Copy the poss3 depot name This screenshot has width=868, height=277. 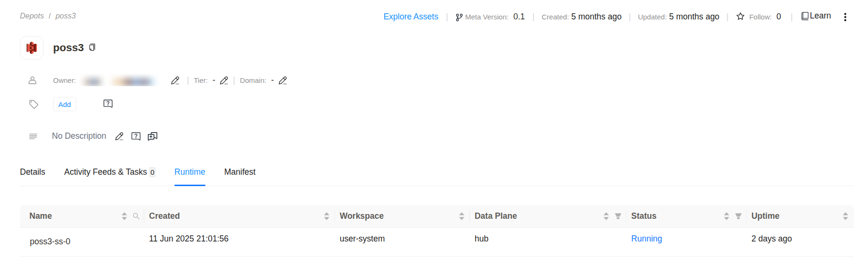point(92,47)
